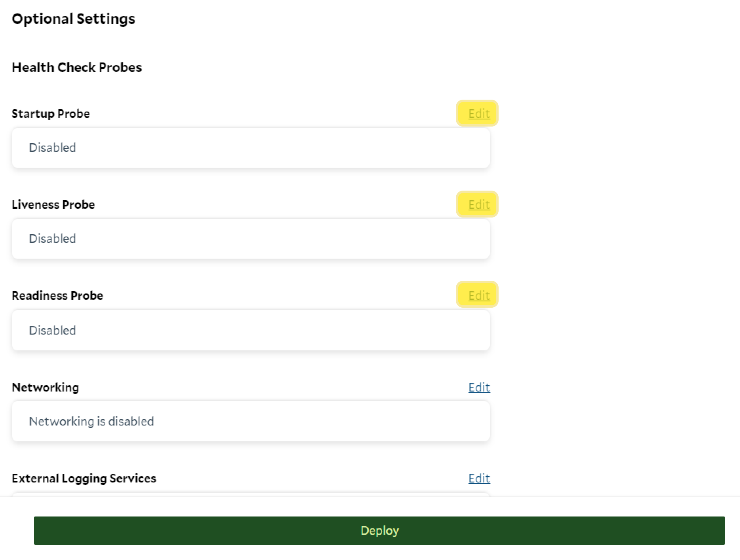Open the Edit link for Startup Probe
This screenshot has height=560, width=740.
(x=479, y=114)
